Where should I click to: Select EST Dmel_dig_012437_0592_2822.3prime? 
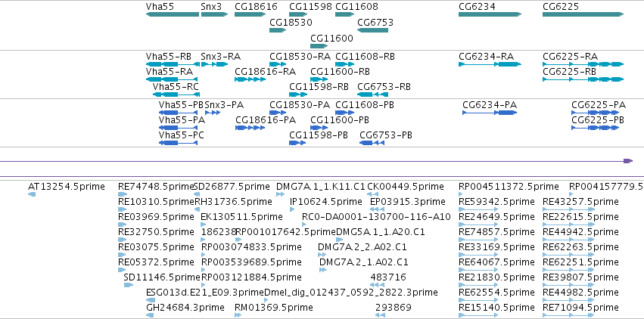pyautogui.click(x=350, y=293)
